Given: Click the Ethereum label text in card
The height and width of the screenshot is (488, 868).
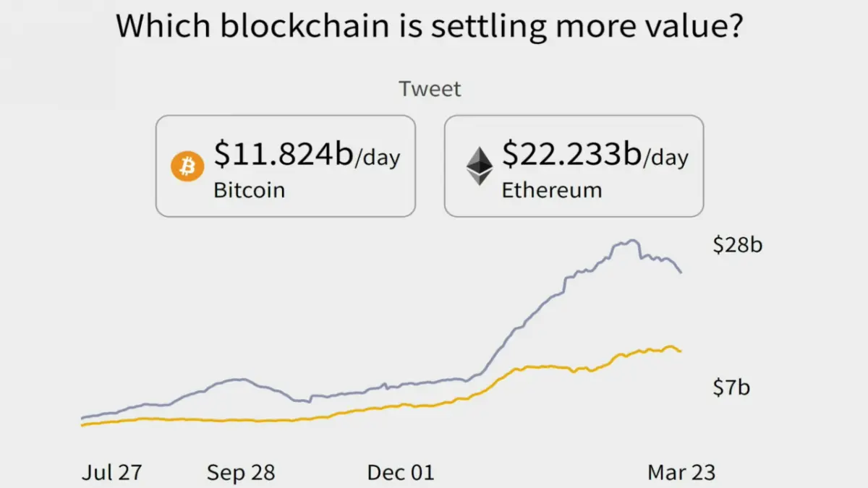Looking at the screenshot, I should pyautogui.click(x=552, y=190).
